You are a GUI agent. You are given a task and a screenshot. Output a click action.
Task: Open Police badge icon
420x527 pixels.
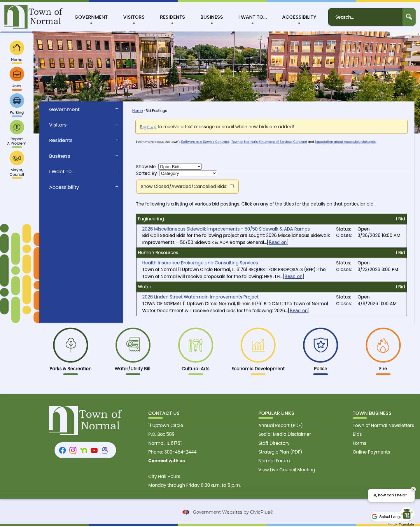pyautogui.click(x=321, y=345)
